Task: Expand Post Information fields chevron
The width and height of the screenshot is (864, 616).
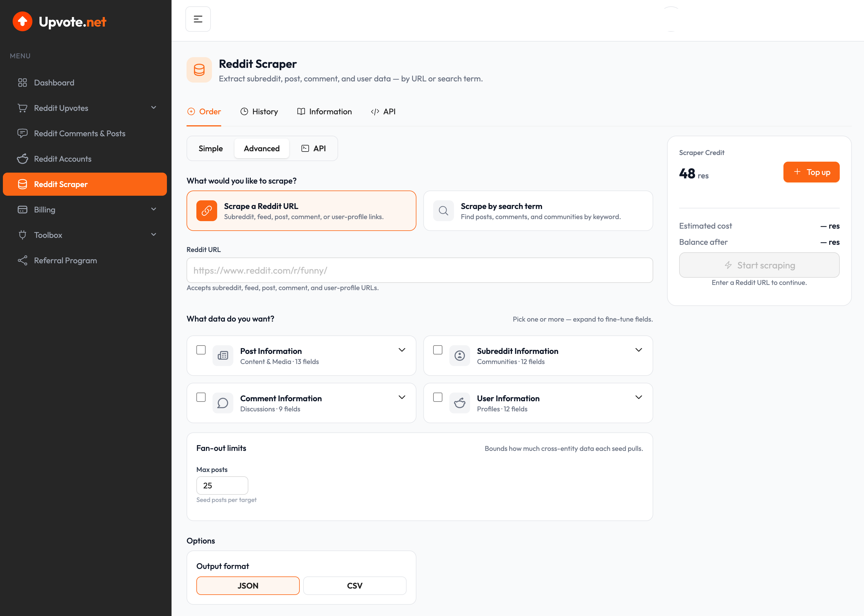Action: pos(402,350)
